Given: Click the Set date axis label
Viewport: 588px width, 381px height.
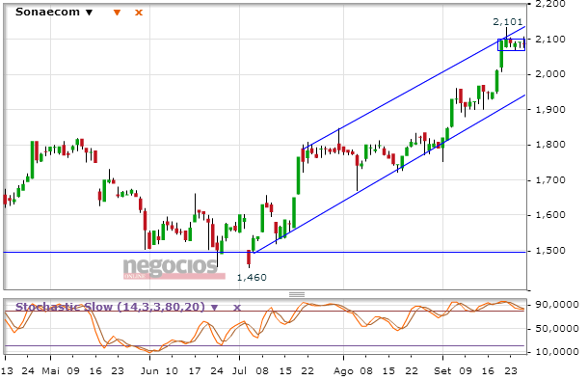Looking at the screenshot, I should 442,370.
